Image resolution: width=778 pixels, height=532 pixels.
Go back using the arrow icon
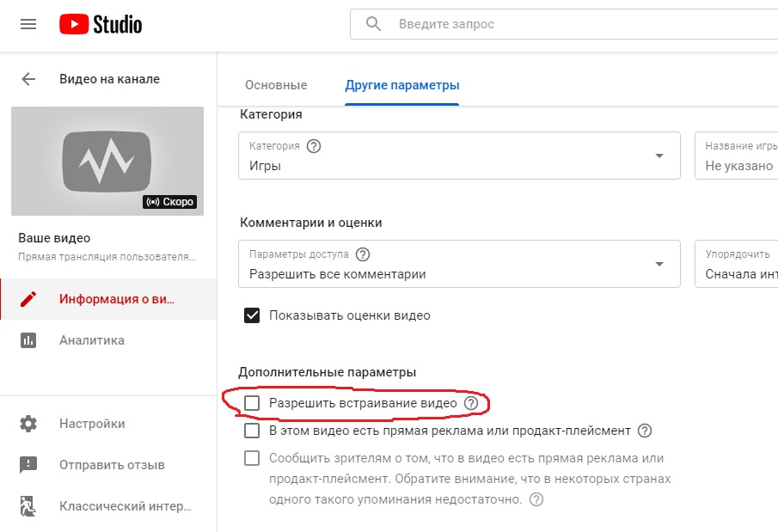pos(28,79)
